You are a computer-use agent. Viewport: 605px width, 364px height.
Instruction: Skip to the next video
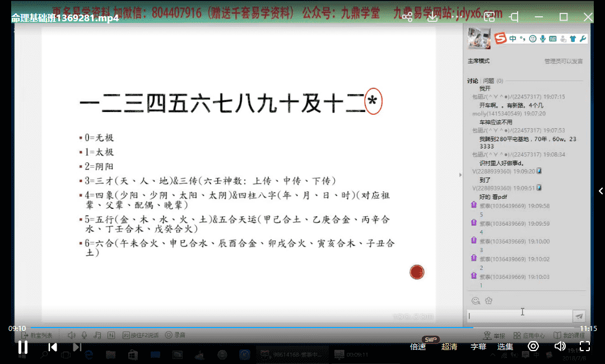point(77,347)
